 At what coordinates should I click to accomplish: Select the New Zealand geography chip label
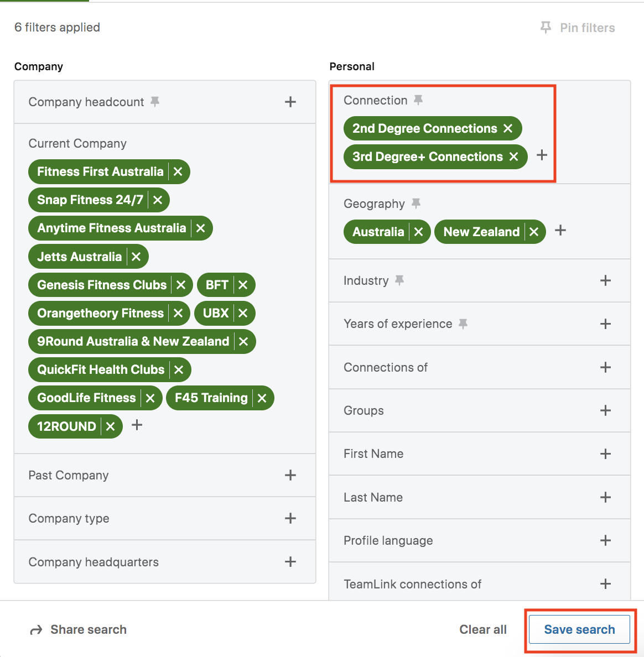click(481, 232)
